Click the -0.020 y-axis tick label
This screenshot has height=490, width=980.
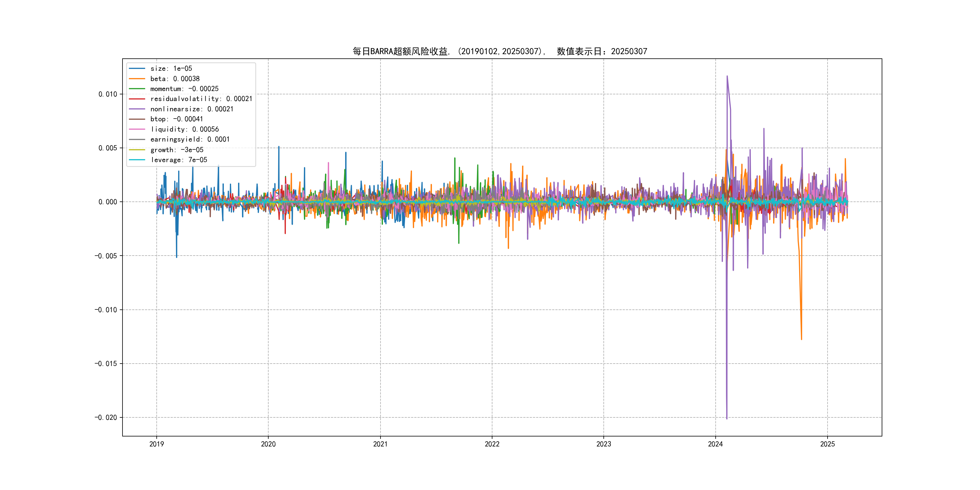click(106, 418)
